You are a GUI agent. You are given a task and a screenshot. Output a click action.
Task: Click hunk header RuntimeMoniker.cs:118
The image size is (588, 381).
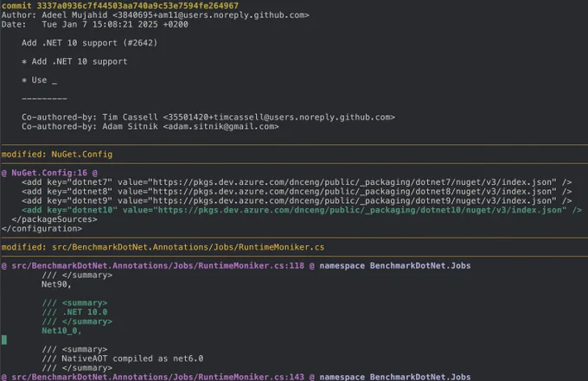236,265
